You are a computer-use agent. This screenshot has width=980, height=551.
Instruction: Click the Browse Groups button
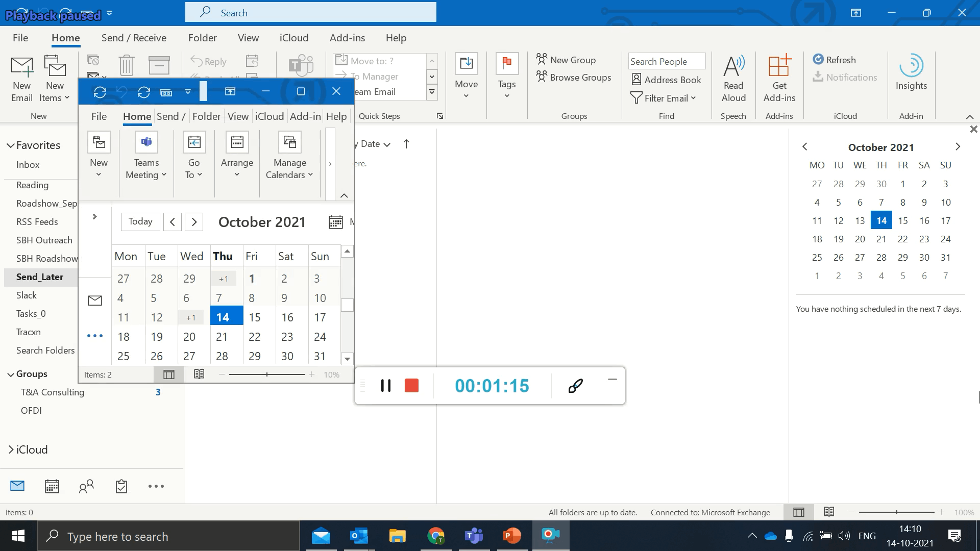pyautogui.click(x=574, y=78)
